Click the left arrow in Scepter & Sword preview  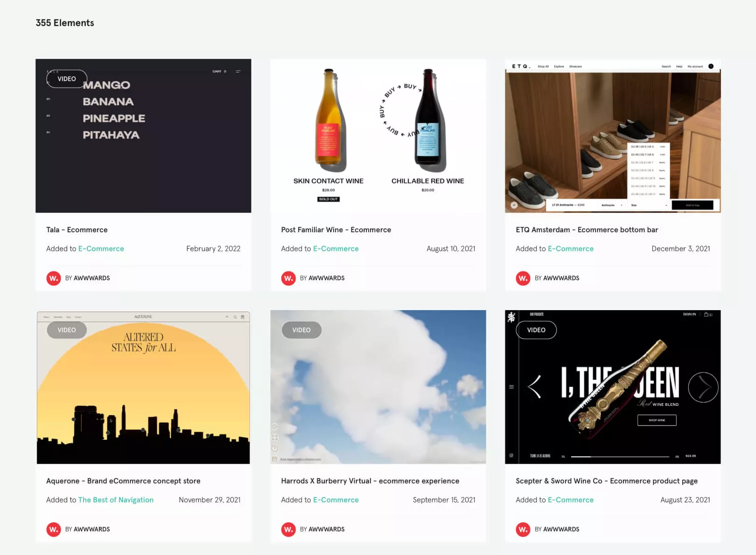534,387
